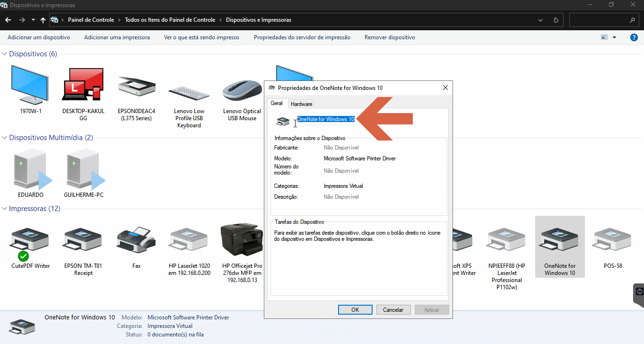644x344 pixels.
Task: Collapse the Dispositivos Multimídia (2) group
Action: pos(5,138)
